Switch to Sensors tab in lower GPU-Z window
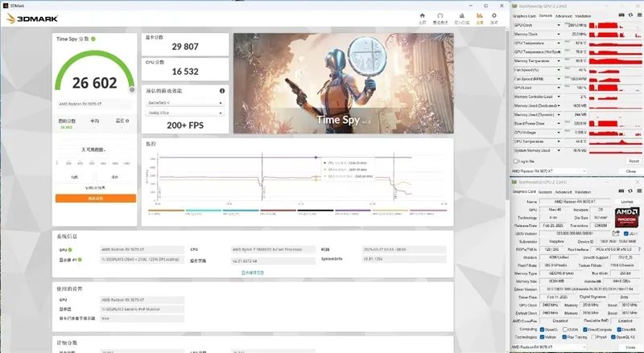 pyautogui.click(x=545, y=191)
